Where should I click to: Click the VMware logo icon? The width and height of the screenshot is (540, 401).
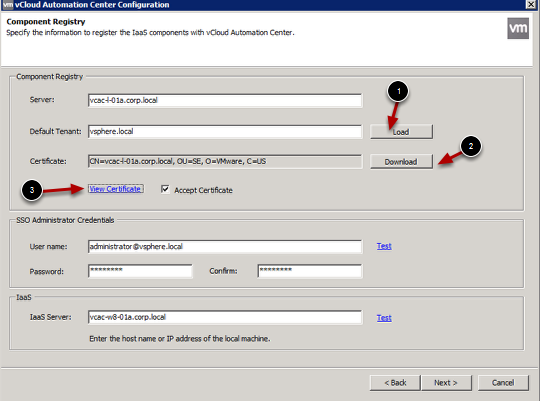tap(518, 28)
